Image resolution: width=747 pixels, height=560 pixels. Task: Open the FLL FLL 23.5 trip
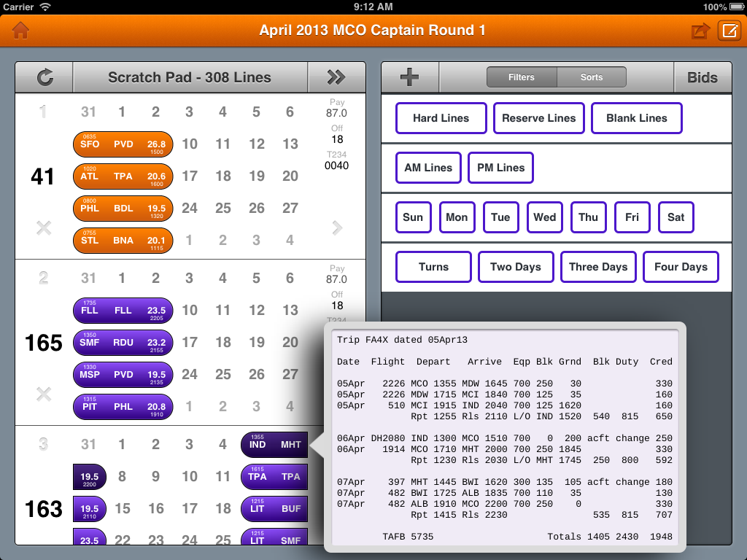tap(123, 311)
